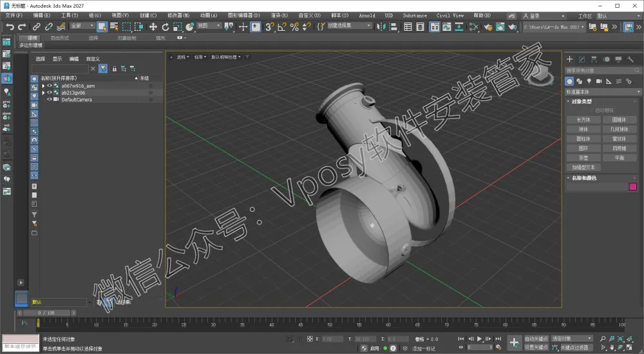The image size is (644, 354).
Task: Click frame 50 on the timeline
Action: pos(330,324)
